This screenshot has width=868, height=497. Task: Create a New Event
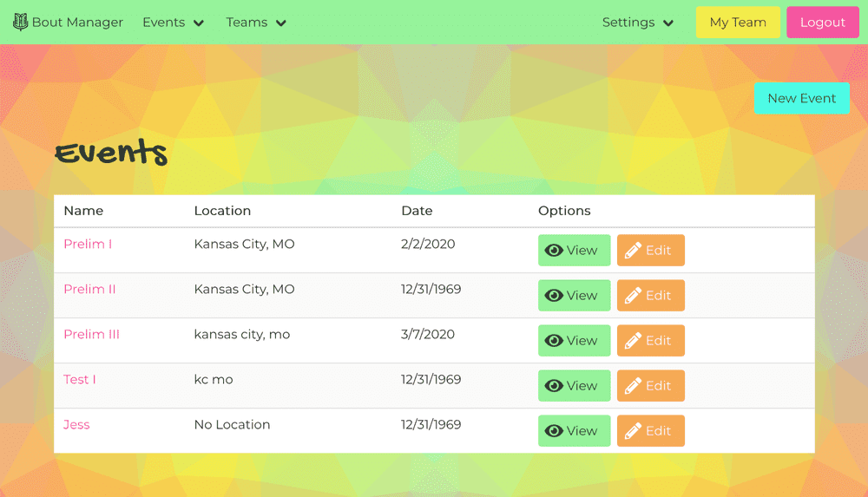click(x=801, y=98)
